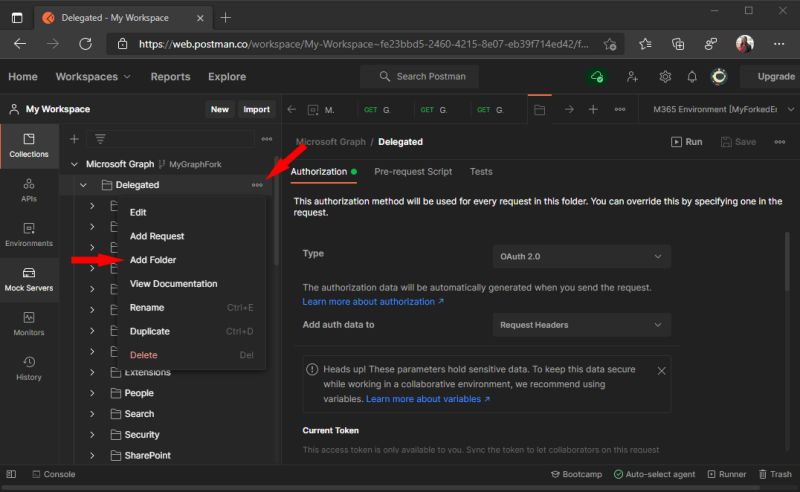Open Delegated folder's three-dot options menu
Screen dimensions: 800x492
tap(257, 185)
